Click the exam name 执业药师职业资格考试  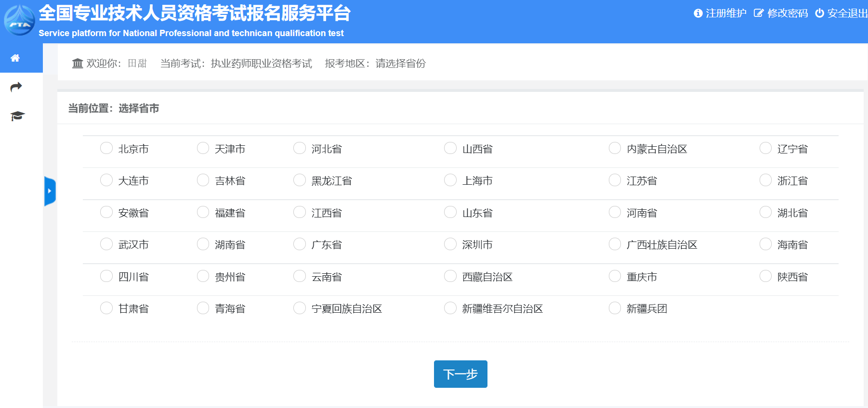pos(262,64)
